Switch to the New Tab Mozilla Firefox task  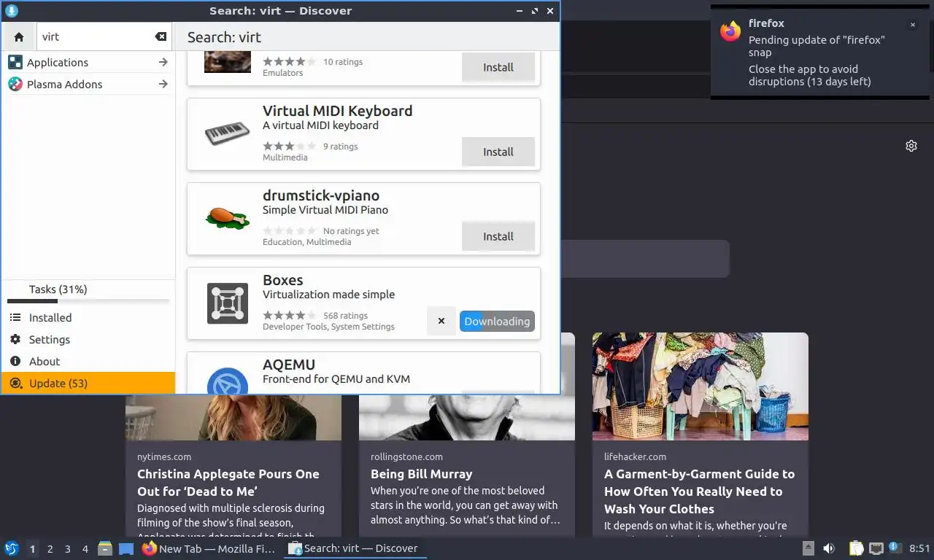[209, 548]
